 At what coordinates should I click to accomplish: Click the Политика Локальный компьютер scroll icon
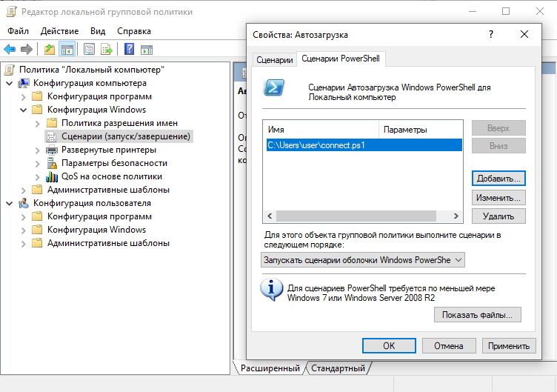[x=10, y=70]
